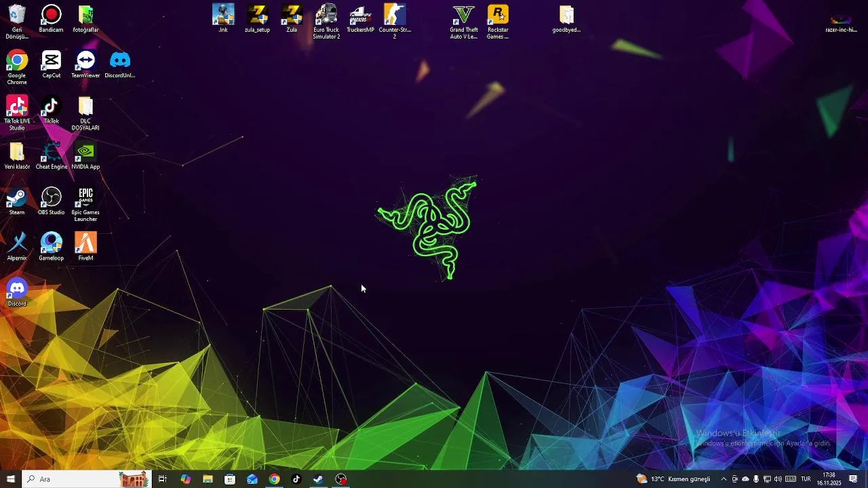Select the OBS Studio desktop shortcut
The image size is (868, 488).
tap(51, 201)
